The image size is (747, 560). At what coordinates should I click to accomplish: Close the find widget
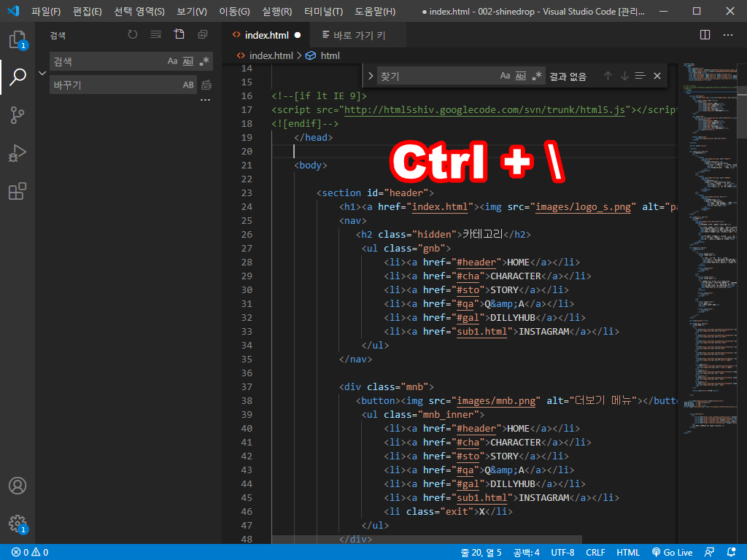pyautogui.click(x=657, y=76)
